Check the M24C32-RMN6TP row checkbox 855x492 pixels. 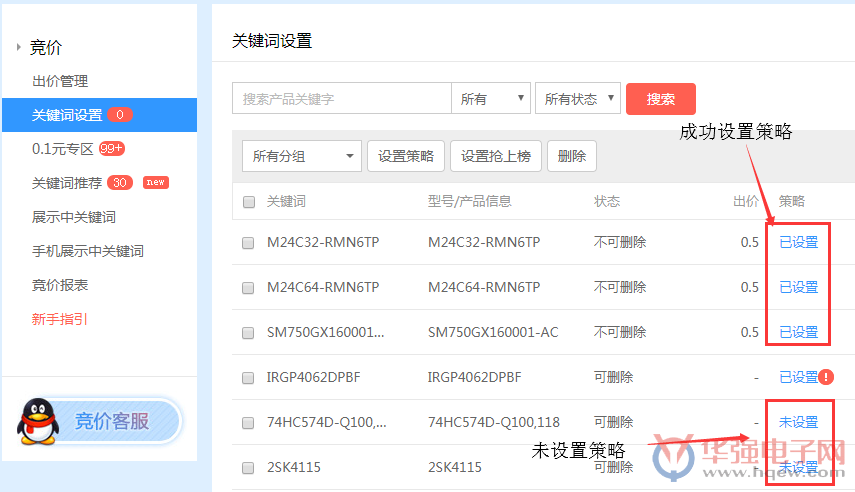pos(248,243)
